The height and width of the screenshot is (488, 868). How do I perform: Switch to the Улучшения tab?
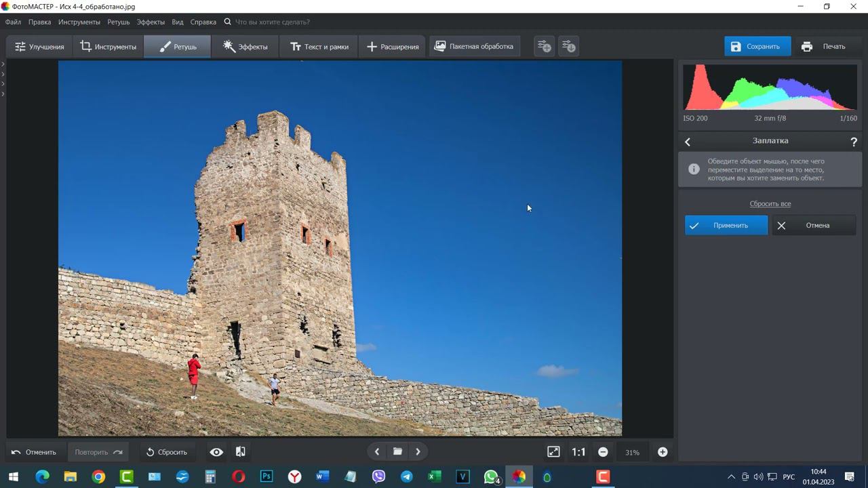tap(40, 47)
